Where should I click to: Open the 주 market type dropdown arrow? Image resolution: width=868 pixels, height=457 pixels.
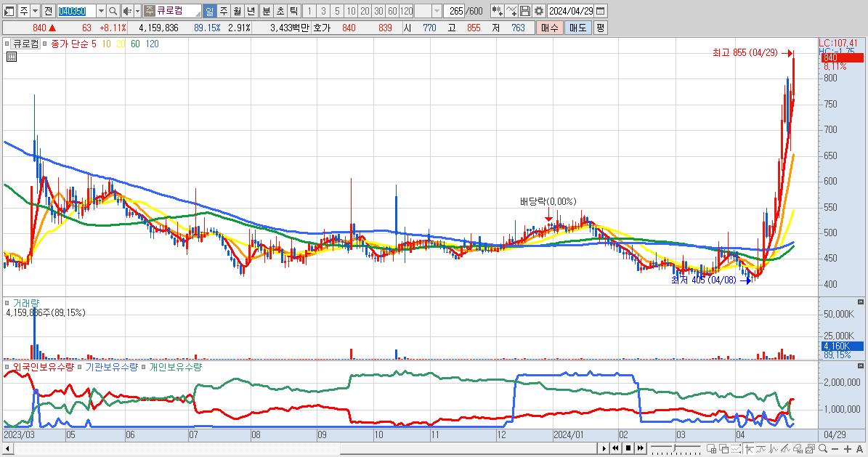coord(36,11)
